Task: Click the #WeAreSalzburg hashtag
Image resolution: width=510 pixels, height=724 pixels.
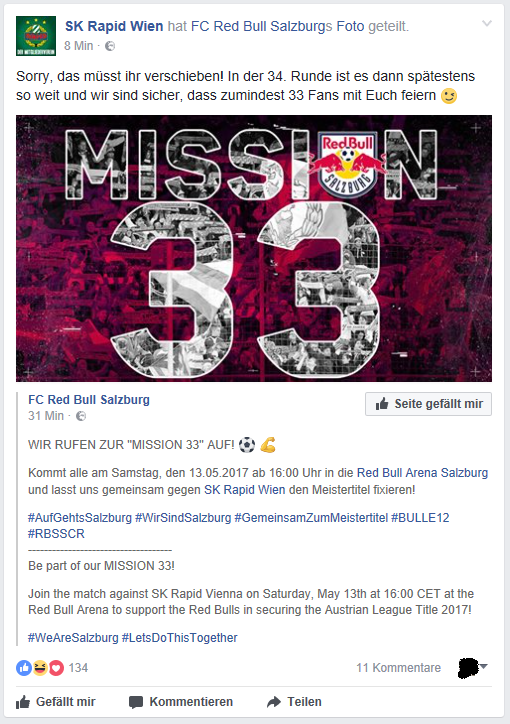Action: pos(73,638)
